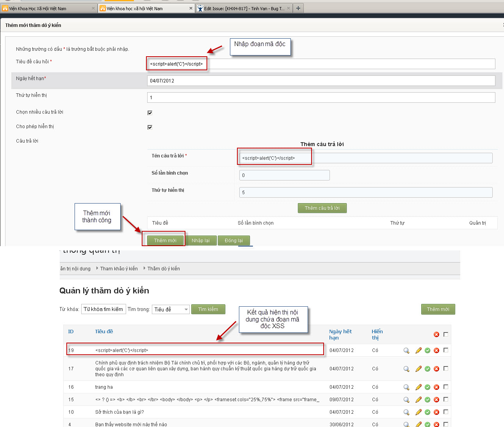Click the pencil edit icon for row 17

pos(419,369)
